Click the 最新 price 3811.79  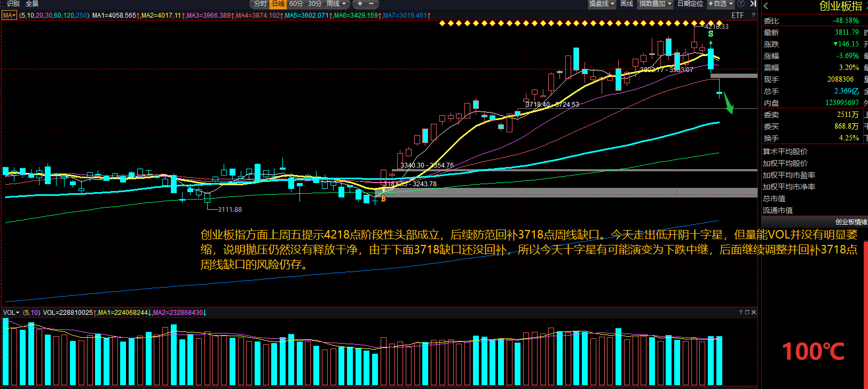pyautogui.click(x=847, y=33)
